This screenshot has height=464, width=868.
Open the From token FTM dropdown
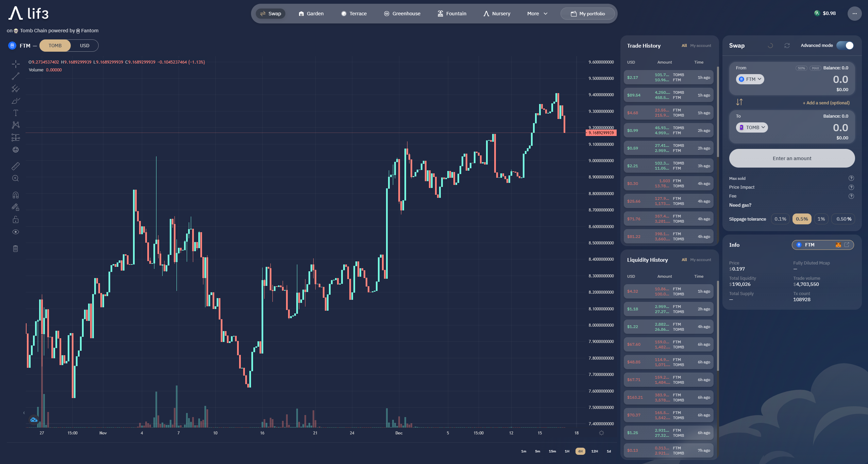point(750,79)
